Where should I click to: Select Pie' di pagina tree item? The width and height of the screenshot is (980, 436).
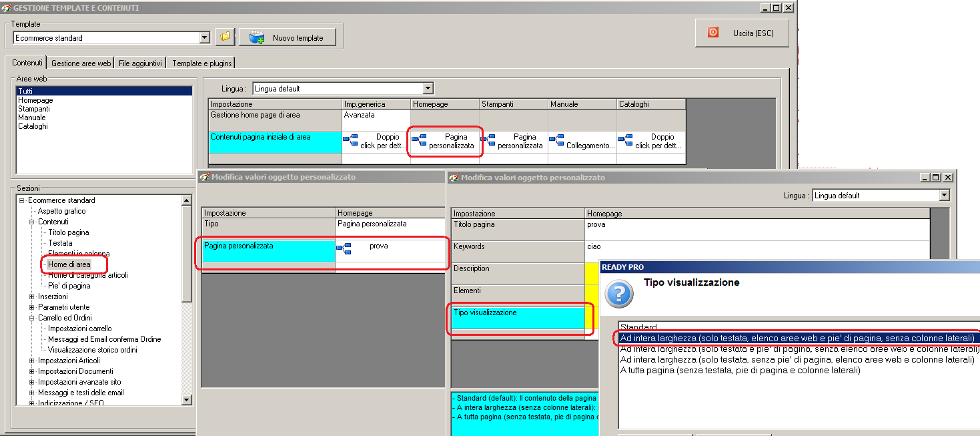[x=69, y=286]
